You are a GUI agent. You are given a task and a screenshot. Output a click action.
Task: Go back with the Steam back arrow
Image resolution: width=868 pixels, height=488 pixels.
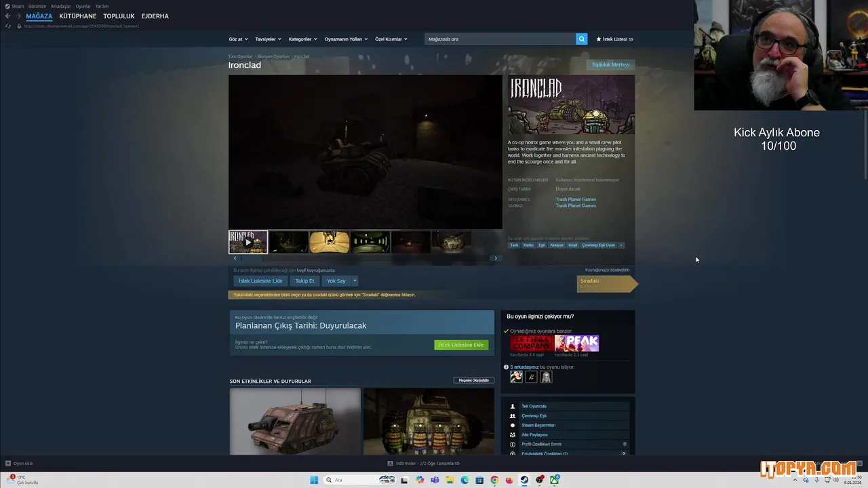[x=7, y=16]
